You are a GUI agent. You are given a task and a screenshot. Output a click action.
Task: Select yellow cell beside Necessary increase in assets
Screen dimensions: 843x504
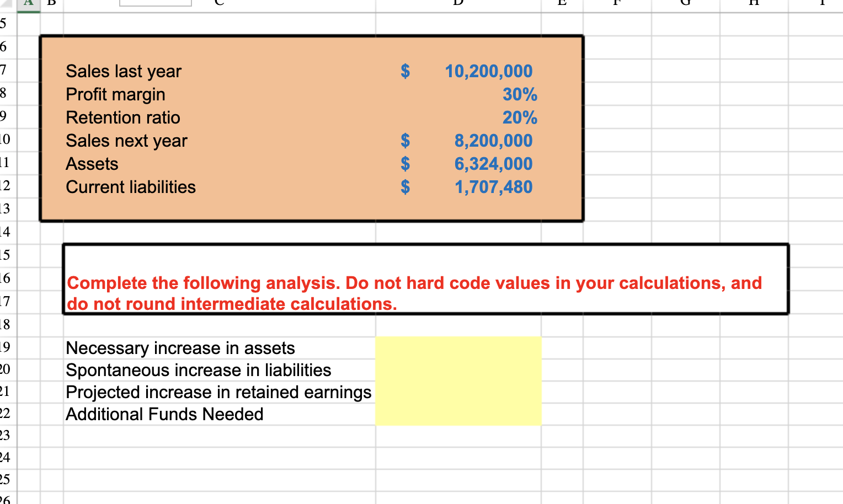[x=458, y=347]
